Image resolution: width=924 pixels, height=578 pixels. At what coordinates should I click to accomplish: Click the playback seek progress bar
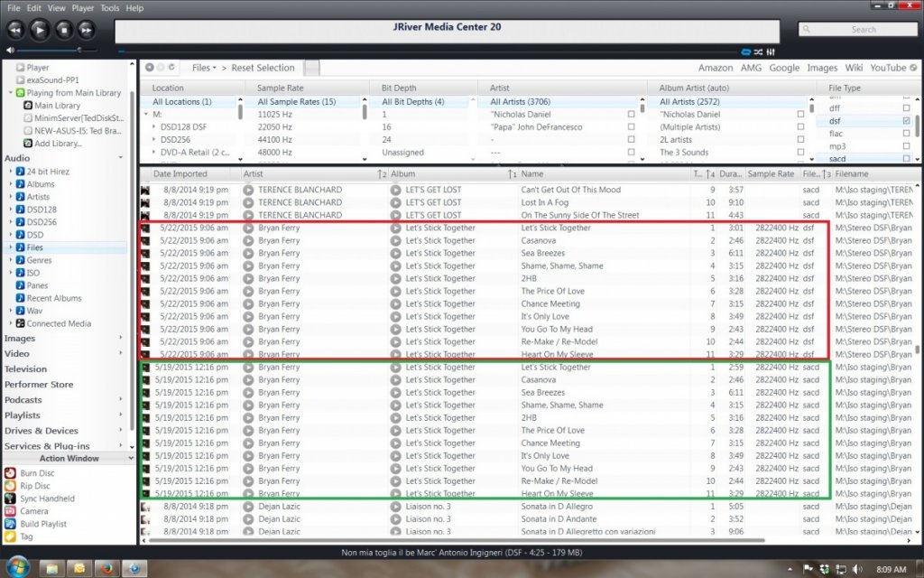coord(428,51)
